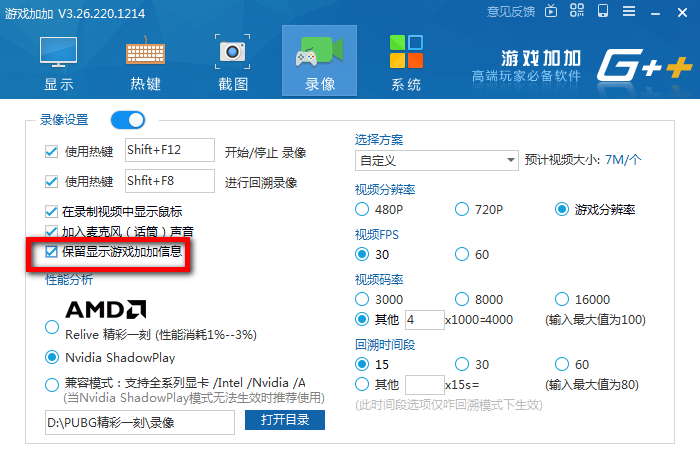700x450 pixels.
Task: Click the G++ logo
Action: coord(643,66)
